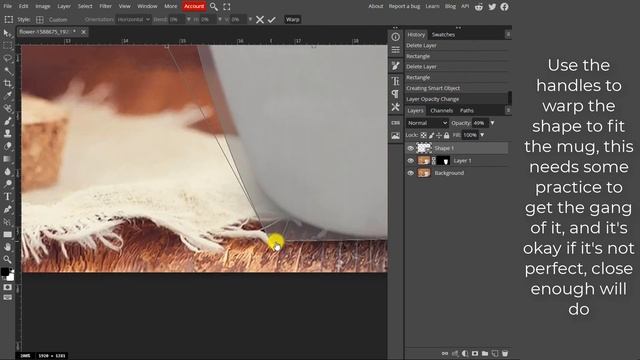Toggle lock image pixels brush icon
The image size is (640, 360).
431,135
